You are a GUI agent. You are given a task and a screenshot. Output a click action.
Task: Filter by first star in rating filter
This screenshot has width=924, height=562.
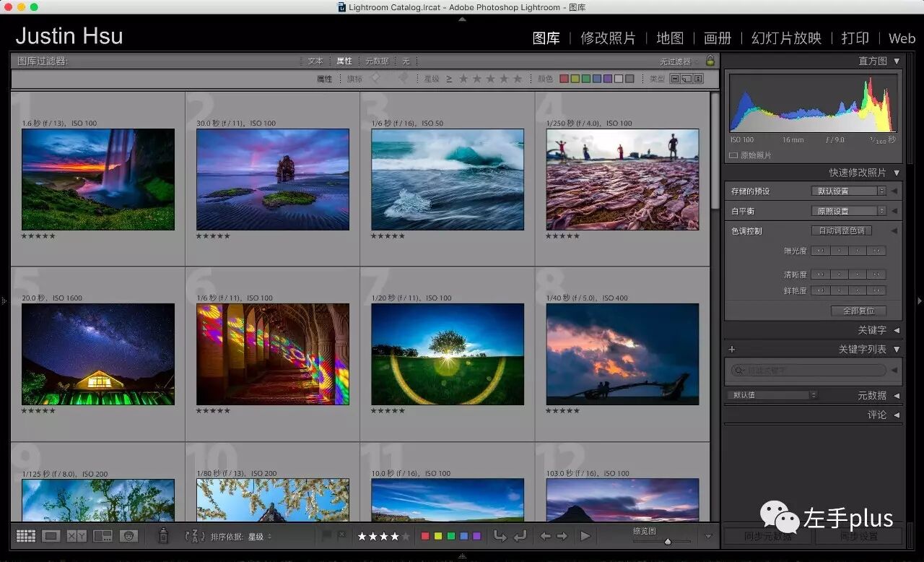click(463, 79)
